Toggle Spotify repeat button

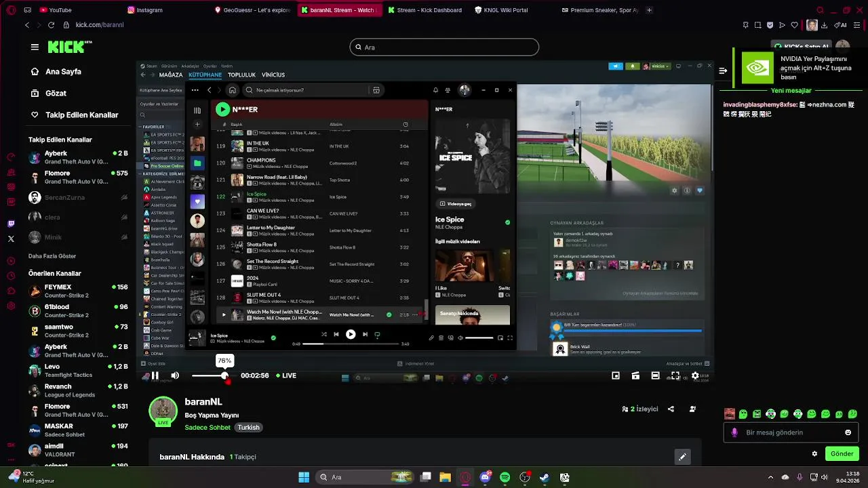tap(377, 334)
